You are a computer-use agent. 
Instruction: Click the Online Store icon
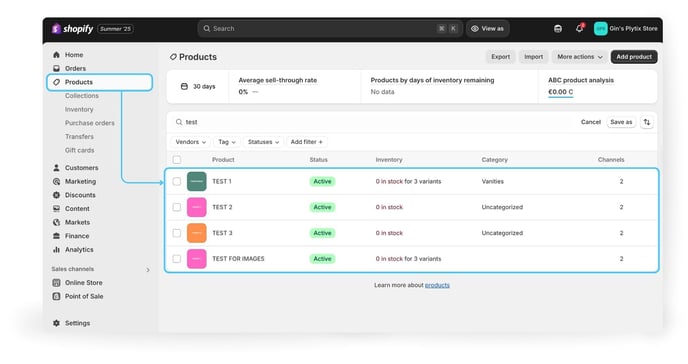[x=56, y=283]
